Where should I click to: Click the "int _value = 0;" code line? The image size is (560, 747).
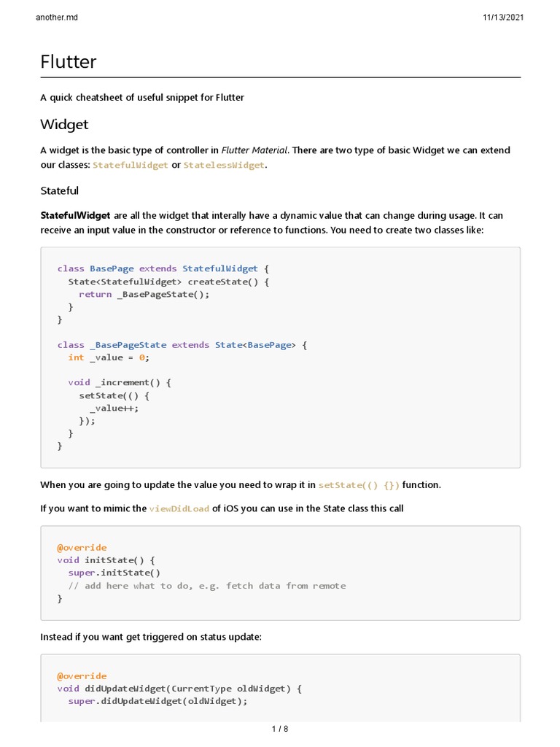point(108,357)
